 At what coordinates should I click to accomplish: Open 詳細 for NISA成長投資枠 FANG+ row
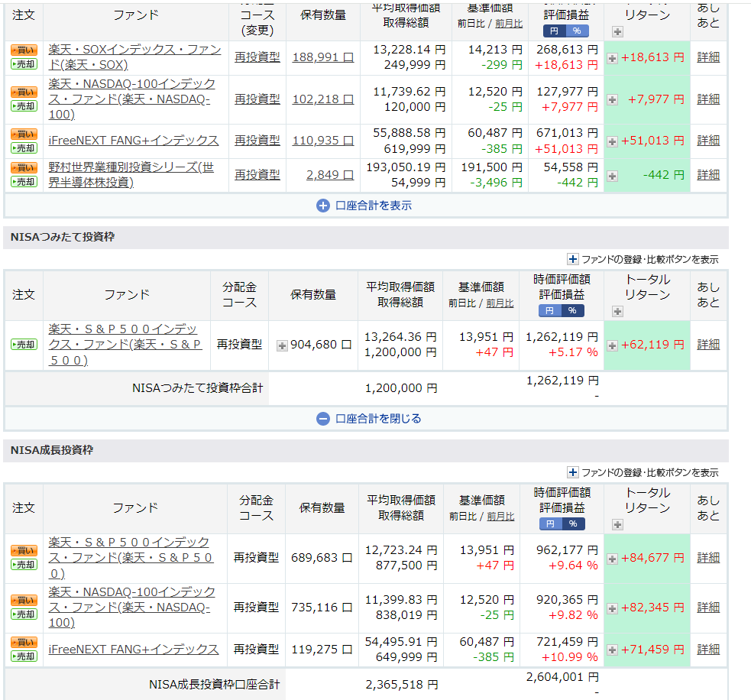click(x=708, y=650)
